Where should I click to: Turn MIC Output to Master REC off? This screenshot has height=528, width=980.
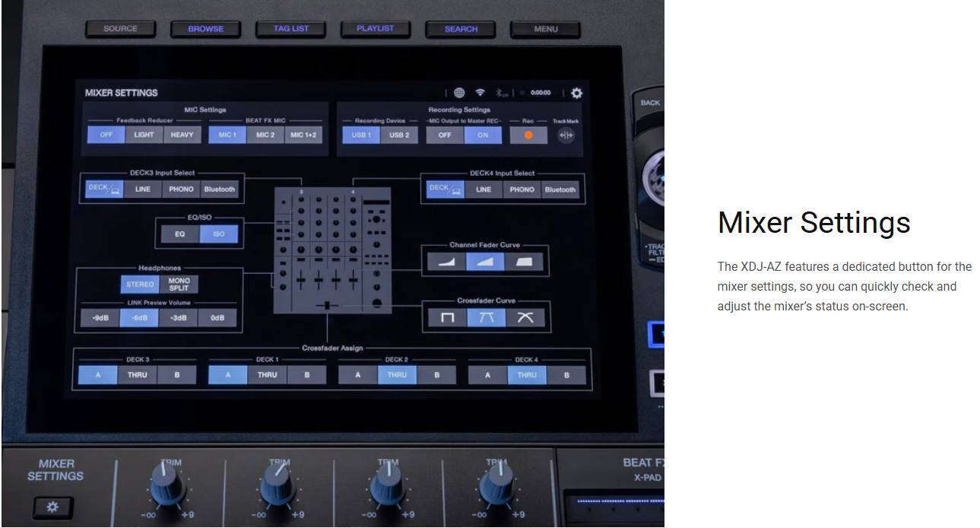(x=445, y=135)
